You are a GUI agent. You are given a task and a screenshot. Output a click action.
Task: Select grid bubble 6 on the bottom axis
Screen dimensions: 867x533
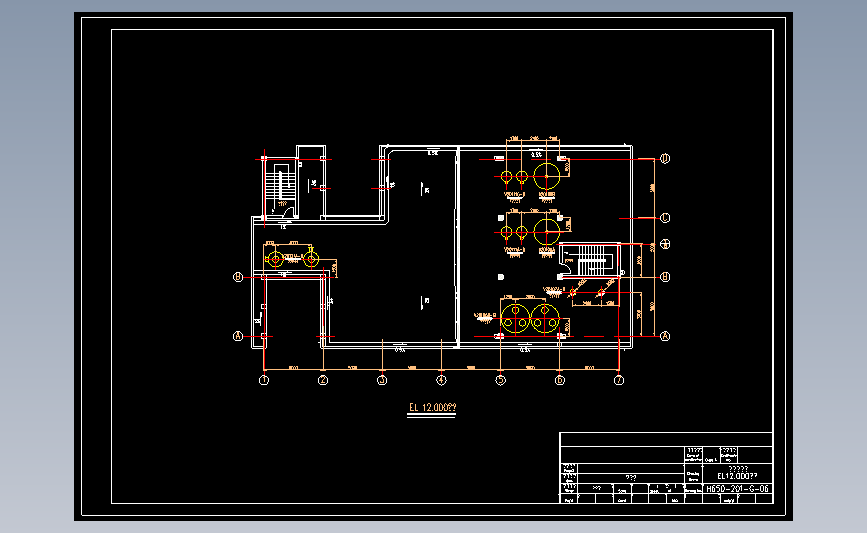[x=560, y=380]
